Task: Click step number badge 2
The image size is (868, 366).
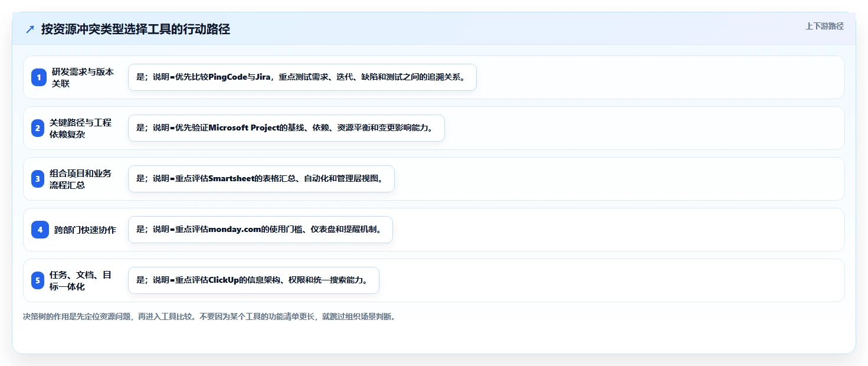Action: pyautogui.click(x=38, y=128)
